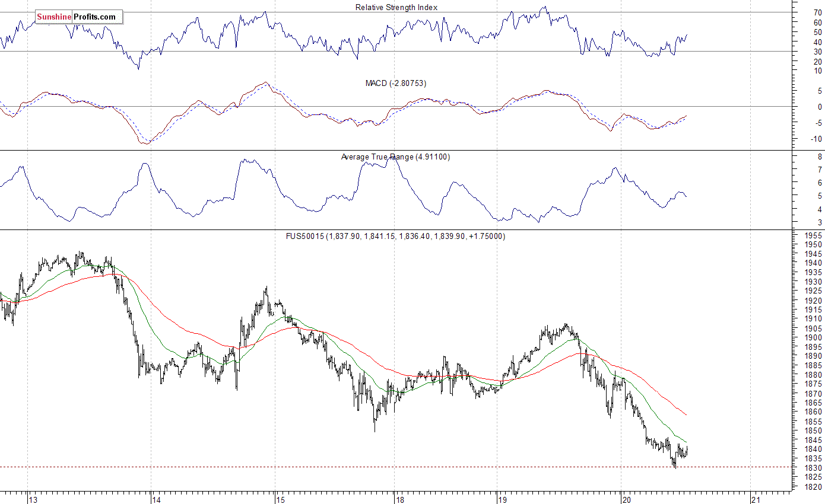Click RSI level 10 on the axis
The height and width of the screenshot is (504, 825).
click(x=818, y=71)
